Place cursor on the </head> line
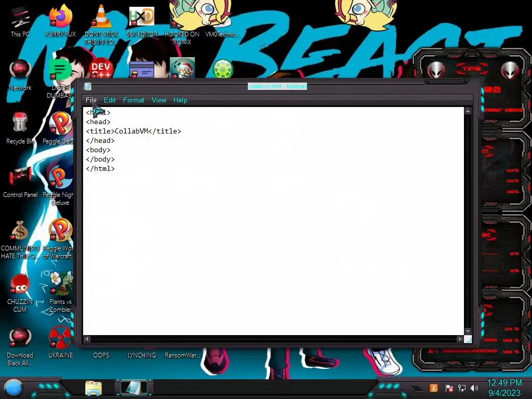532x399 pixels. pyautogui.click(x=100, y=140)
